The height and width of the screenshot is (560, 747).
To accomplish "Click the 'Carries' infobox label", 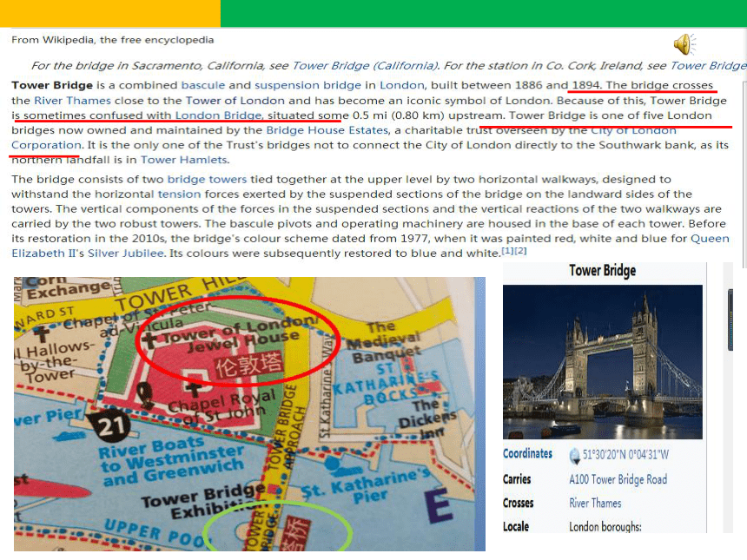I will pos(517,479).
